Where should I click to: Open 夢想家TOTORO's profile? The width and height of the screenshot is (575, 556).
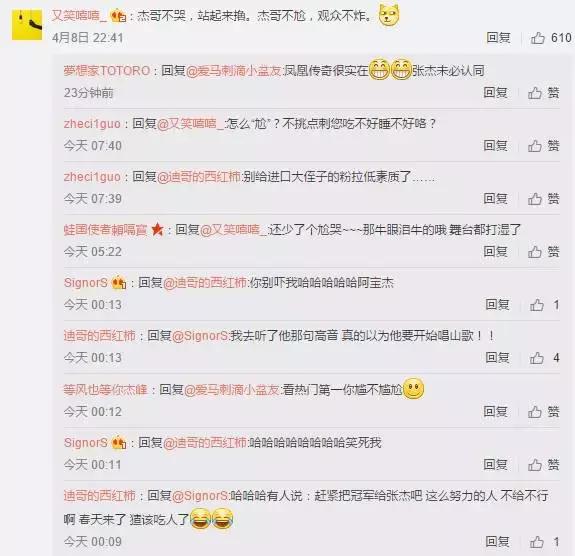[x=107, y=70]
